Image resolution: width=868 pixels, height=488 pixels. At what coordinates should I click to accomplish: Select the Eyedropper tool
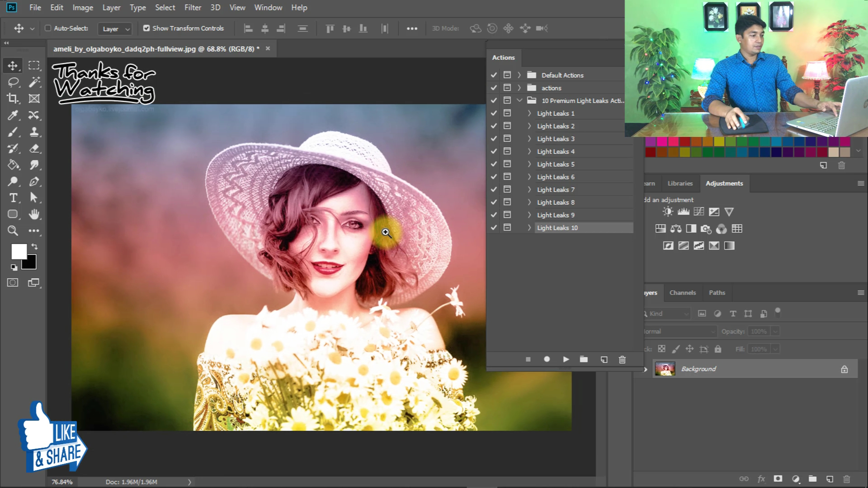pos(13,115)
